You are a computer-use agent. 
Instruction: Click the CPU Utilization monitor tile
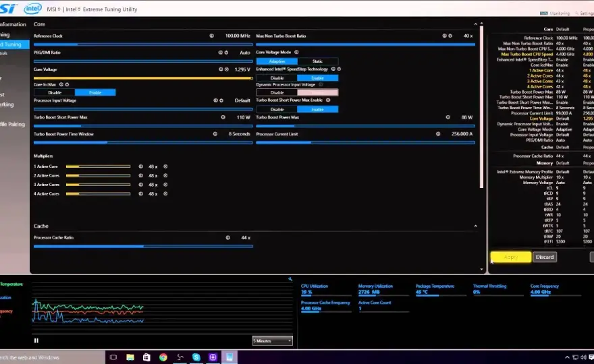(326, 289)
